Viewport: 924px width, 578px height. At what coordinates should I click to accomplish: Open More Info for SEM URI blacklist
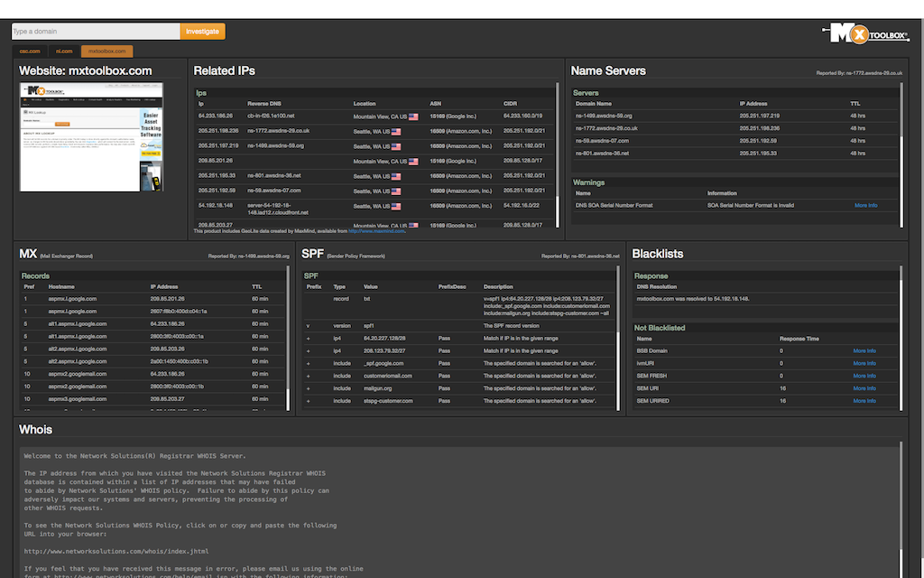pyautogui.click(x=864, y=388)
